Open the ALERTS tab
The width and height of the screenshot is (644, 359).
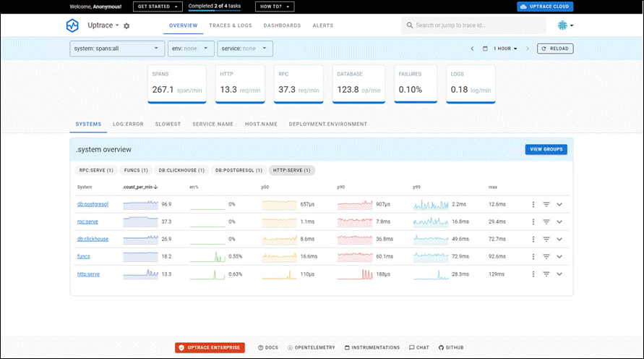pos(323,25)
